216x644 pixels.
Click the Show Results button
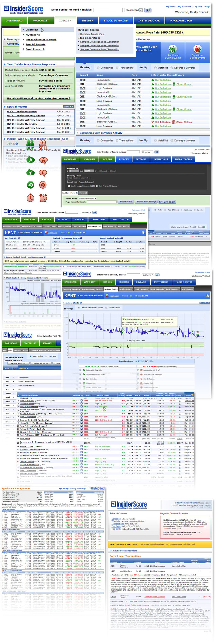[x=126, y=202]
